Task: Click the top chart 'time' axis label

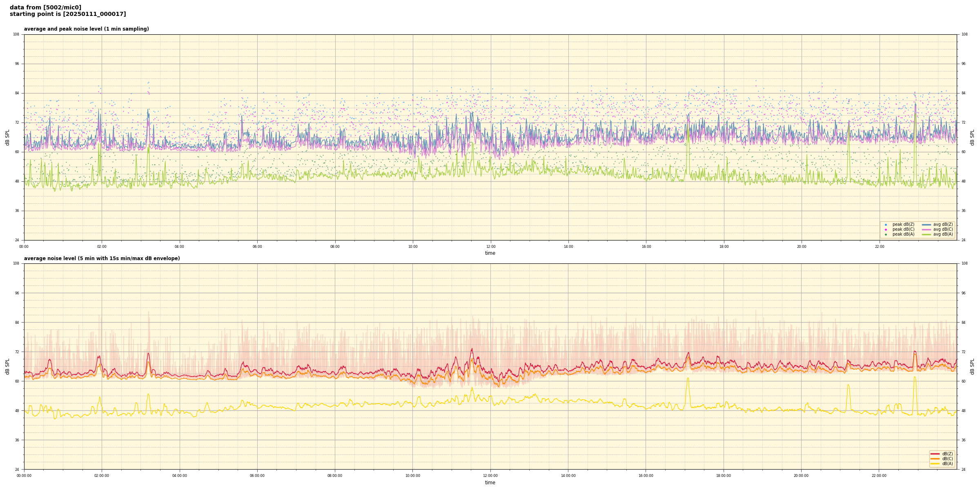Action: pyautogui.click(x=490, y=253)
